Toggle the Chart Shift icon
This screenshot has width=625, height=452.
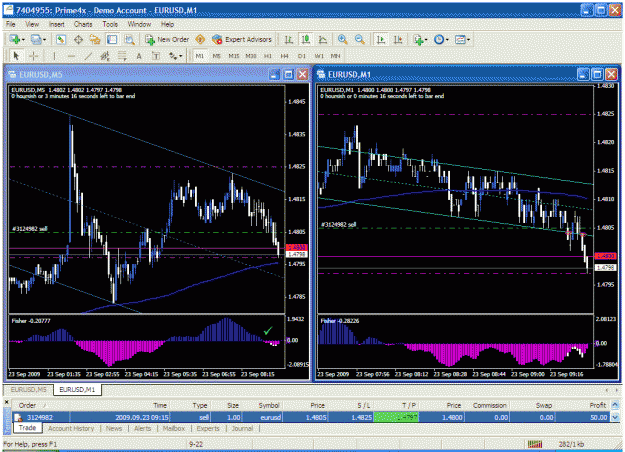point(398,39)
